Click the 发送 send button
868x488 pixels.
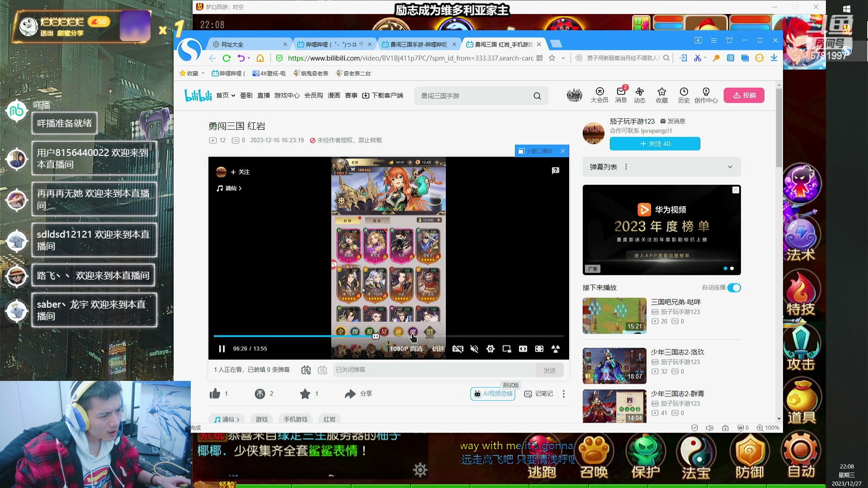pyautogui.click(x=550, y=370)
